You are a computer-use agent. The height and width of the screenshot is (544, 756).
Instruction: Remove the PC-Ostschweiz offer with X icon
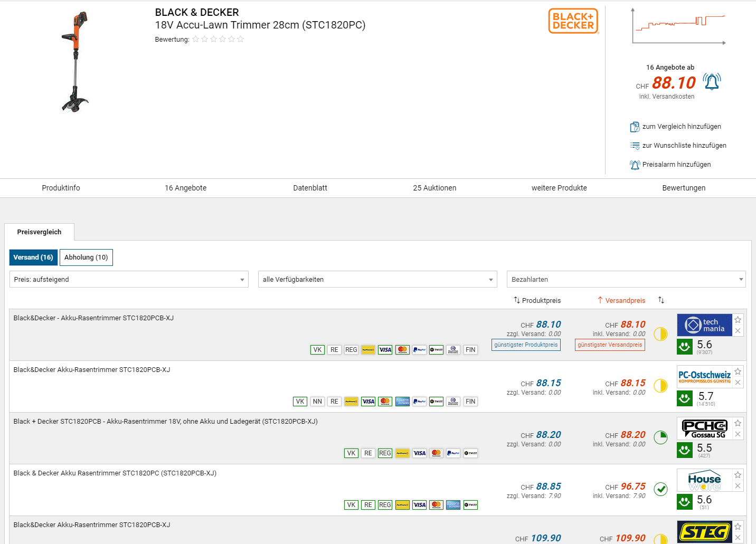(738, 383)
